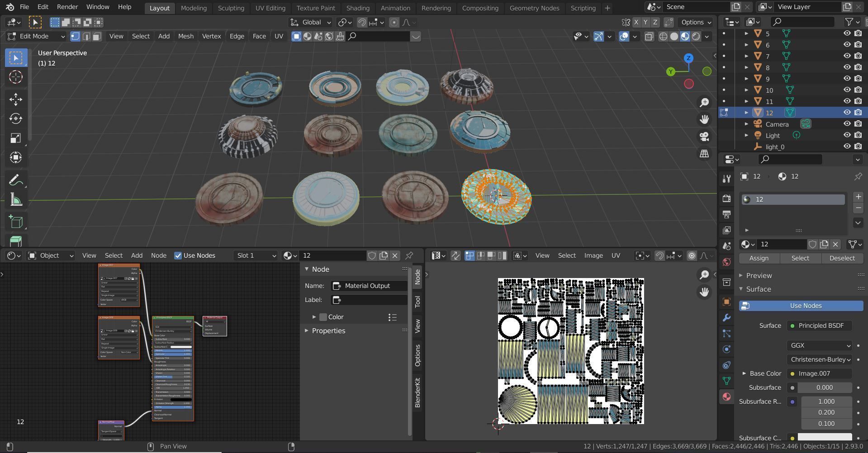Open the Mesh menu in 3D viewport

[x=185, y=36]
